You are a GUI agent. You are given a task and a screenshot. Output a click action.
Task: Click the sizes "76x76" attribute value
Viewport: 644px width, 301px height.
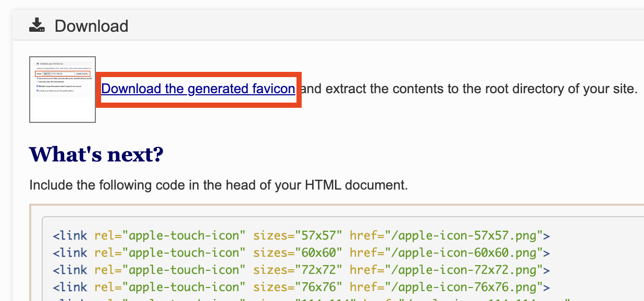pos(319,287)
